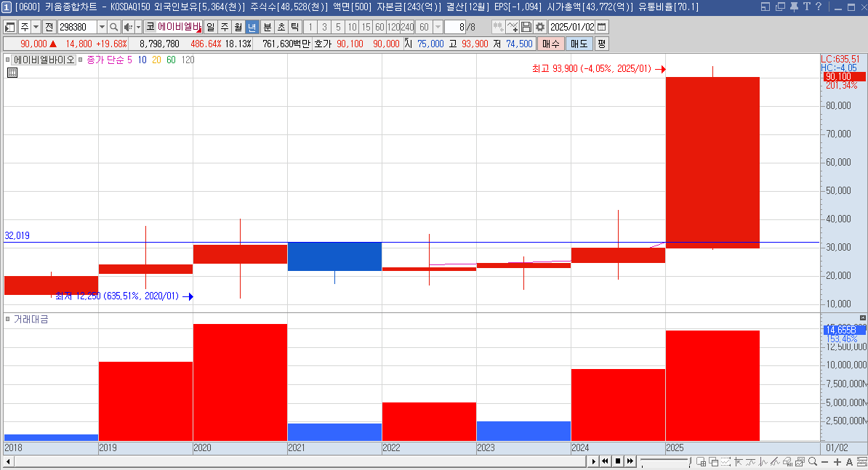Click the 매도 (sell) button
The height and width of the screenshot is (470, 868).
click(579, 44)
